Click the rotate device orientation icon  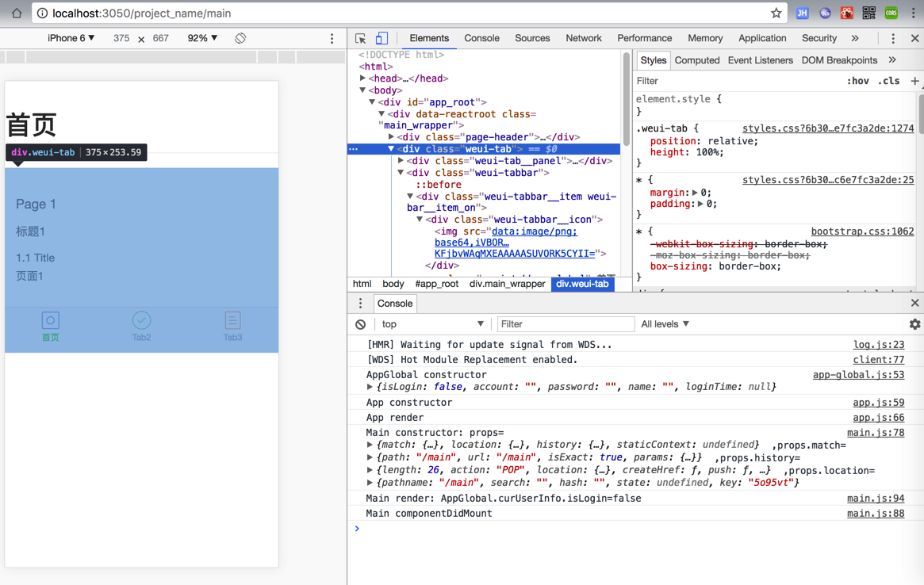(x=240, y=38)
